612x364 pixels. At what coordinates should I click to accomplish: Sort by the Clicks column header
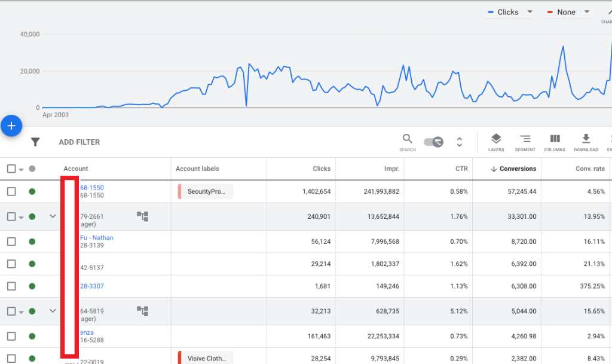(322, 169)
